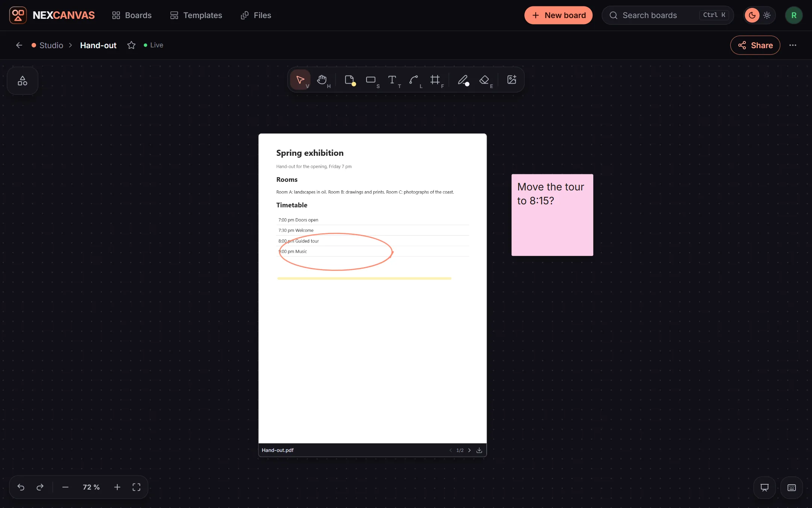This screenshot has height=508, width=812.
Task: Undo the last action
Action: (x=21, y=487)
